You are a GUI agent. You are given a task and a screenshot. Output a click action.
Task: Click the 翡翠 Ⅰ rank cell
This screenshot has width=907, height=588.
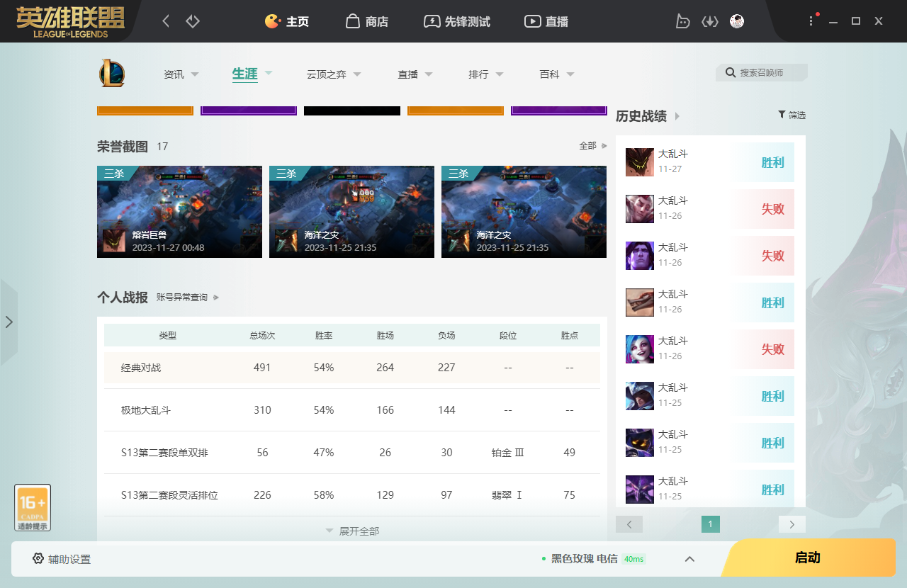coord(508,495)
